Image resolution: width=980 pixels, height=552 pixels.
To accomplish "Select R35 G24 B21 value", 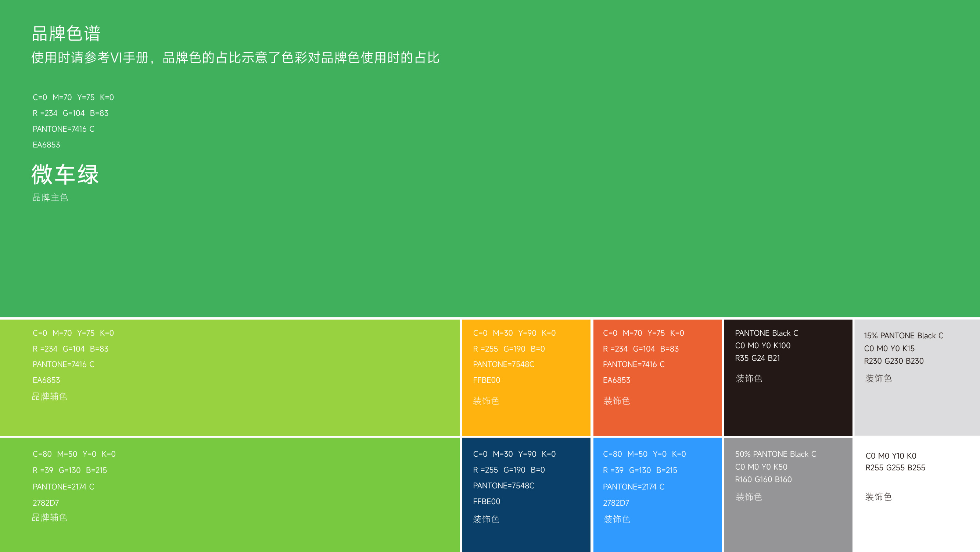I will (x=757, y=358).
